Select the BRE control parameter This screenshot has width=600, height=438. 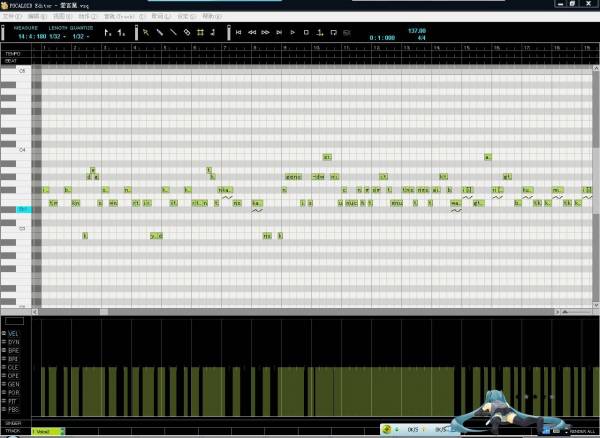pos(13,351)
